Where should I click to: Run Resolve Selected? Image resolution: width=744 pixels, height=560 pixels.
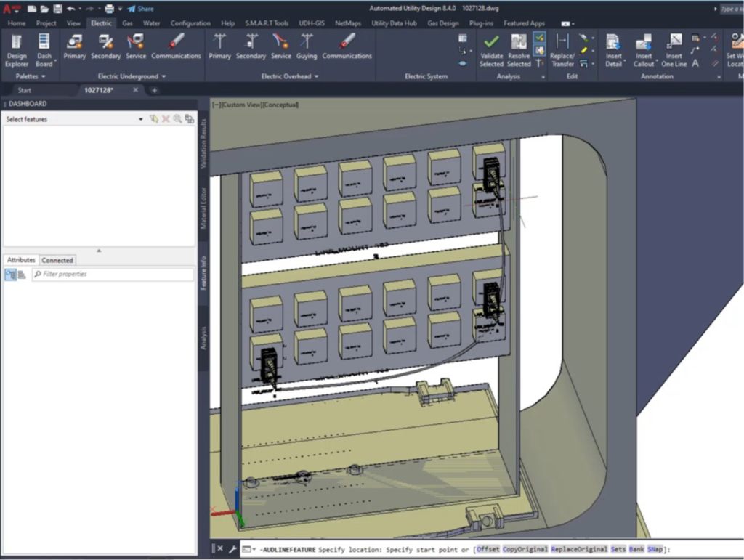519,50
